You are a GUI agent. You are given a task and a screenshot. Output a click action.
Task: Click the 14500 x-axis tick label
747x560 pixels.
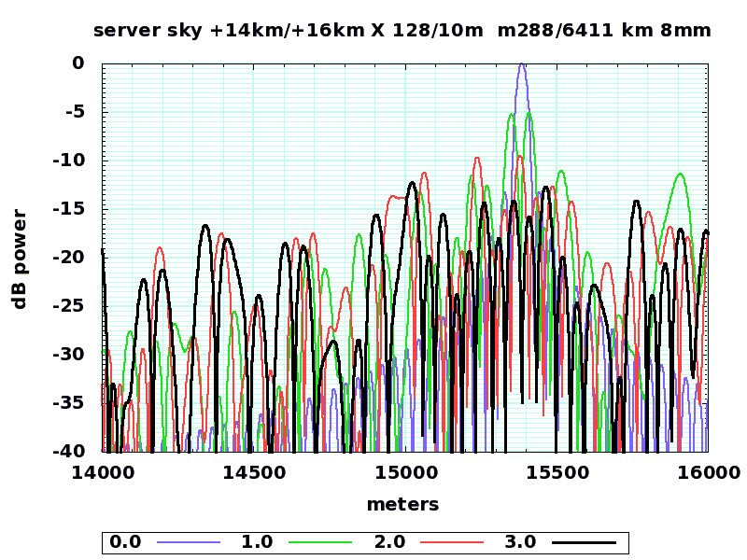pyautogui.click(x=253, y=471)
